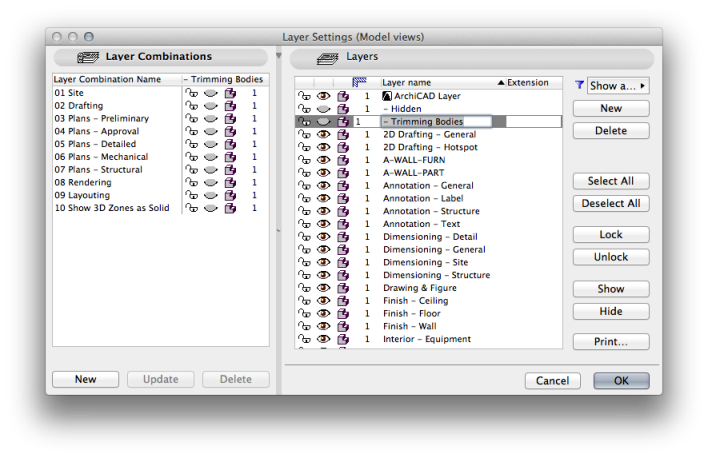Toggle eye state in 03 Plans - Preliminary row

(x=211, y=118)
